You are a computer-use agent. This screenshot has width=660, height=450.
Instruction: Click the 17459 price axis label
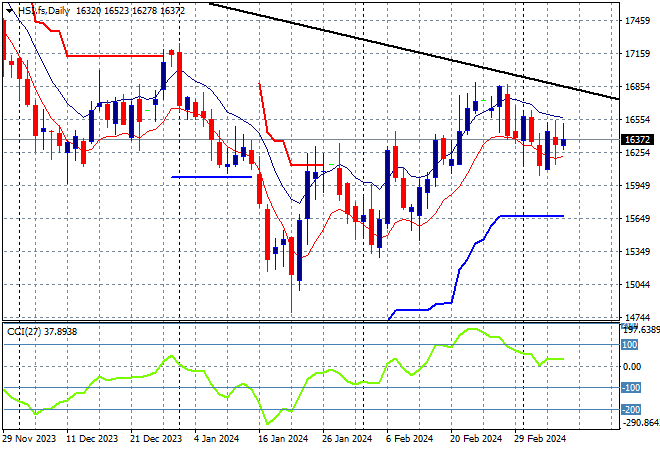[638, 21]
